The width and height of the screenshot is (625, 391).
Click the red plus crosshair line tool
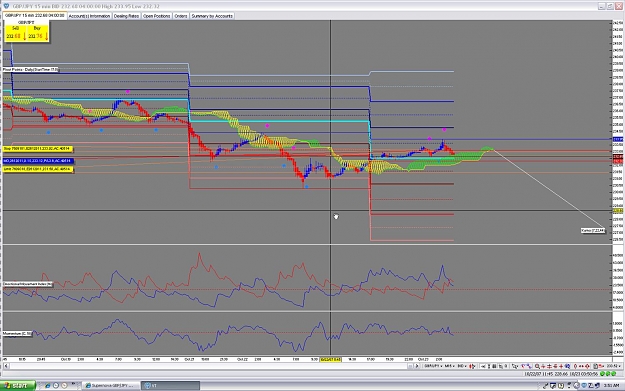pos(561,366)
